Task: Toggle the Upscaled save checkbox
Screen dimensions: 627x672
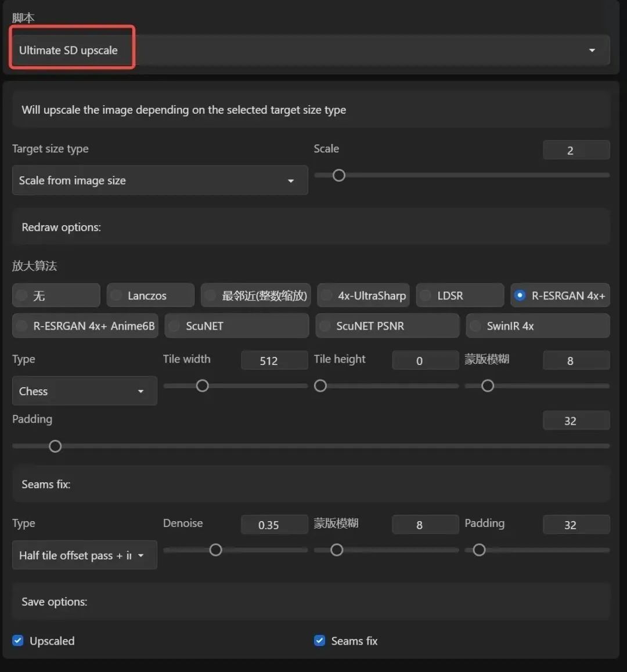Action: 18,640
